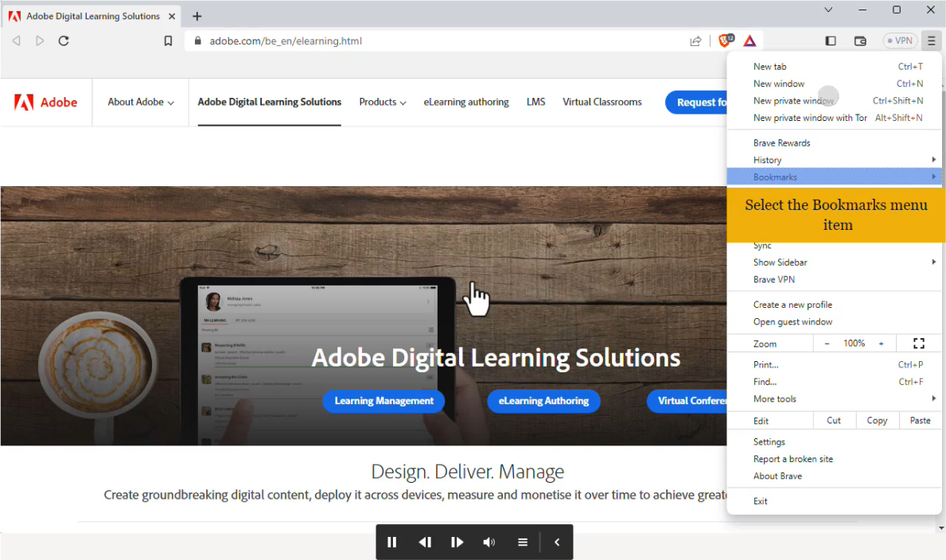Reload the page with refresh icon
The height and width of the screenshot is (560, 946).
(x=64, y=41)
